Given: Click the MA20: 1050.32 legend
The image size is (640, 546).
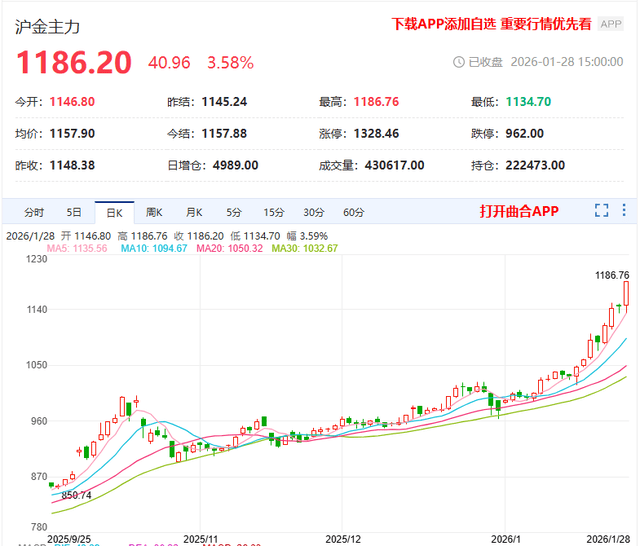Looking at the screenshot, I should (x=229, y=248).
